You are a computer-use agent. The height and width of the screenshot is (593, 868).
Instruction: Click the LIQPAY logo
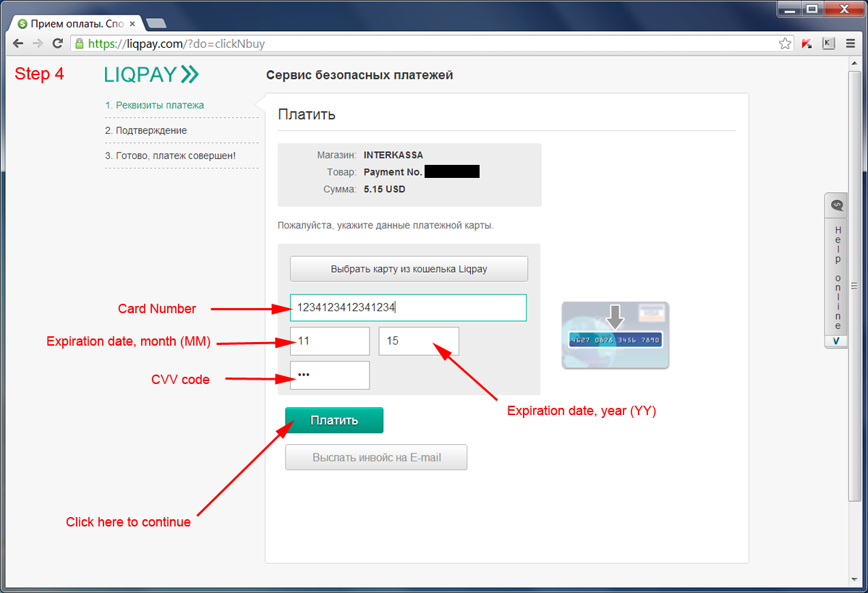point(151,74)
